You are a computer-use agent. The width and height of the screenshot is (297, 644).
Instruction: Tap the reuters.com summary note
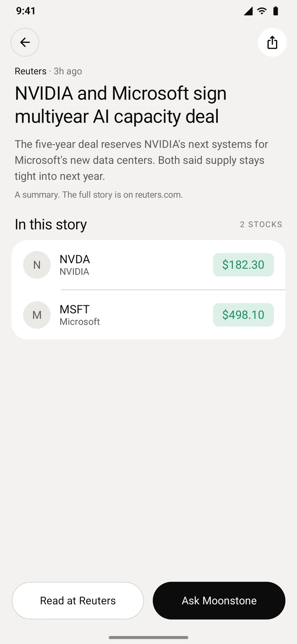(99, 194)
